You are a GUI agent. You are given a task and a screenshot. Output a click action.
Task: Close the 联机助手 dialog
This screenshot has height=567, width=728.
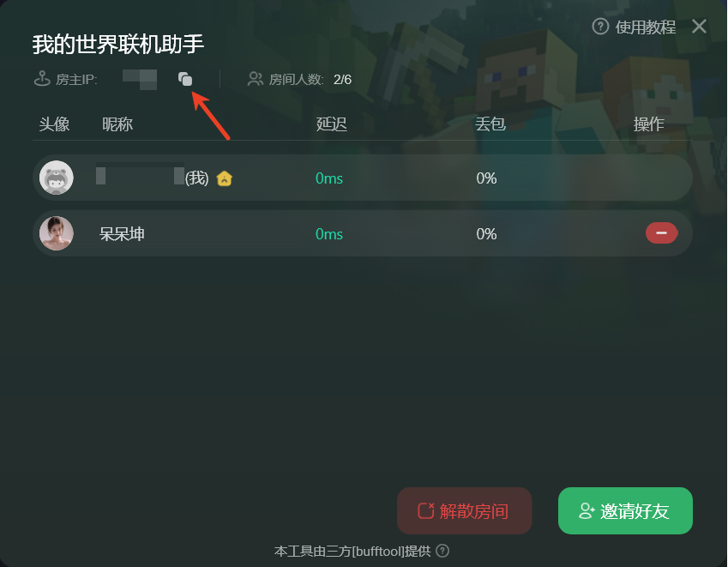(x=699, y=26)
